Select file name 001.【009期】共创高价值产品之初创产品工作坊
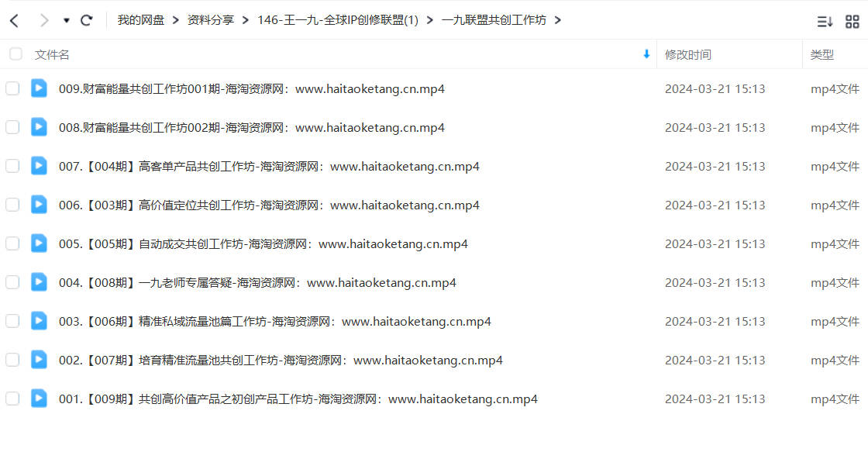This screenshot has height=459, width=868. [298, 399]
